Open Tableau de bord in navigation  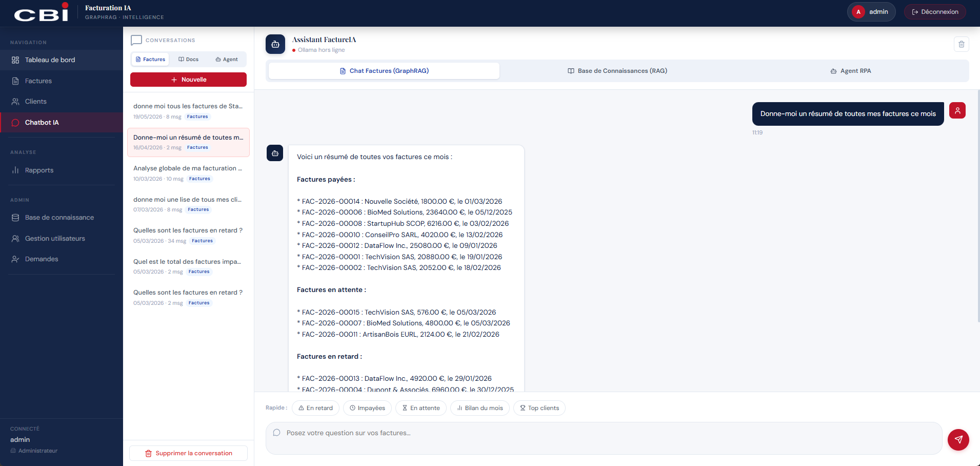tap(62, 60)
